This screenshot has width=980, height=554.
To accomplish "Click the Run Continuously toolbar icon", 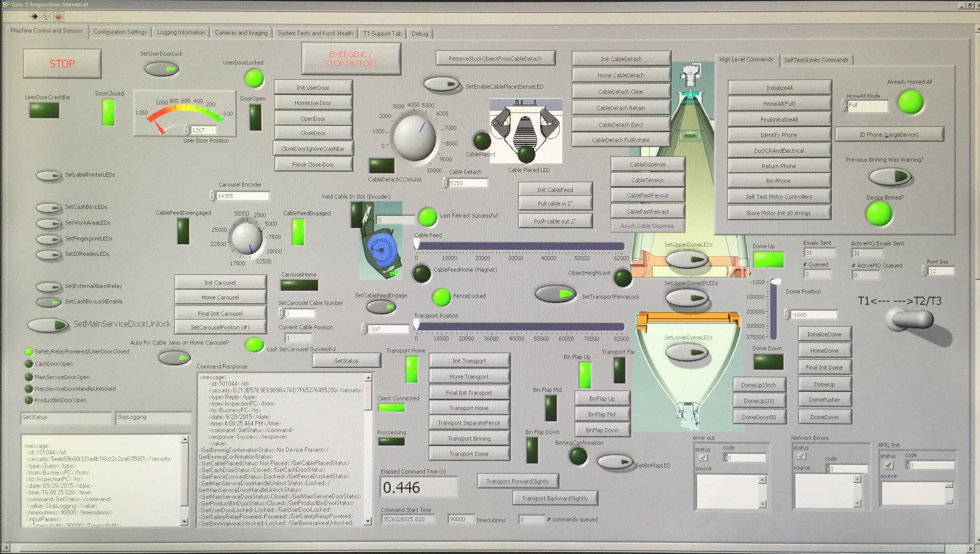I will (x=45, y=16).
